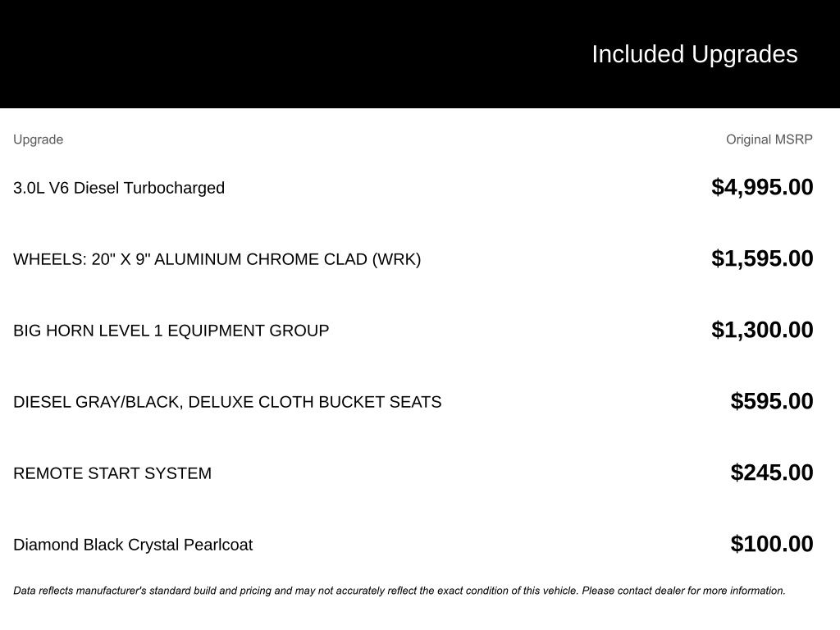Click the (WRK) wheel package code
Image resolution: width=840 pixels, height=630 pixels.
(396, 259)
